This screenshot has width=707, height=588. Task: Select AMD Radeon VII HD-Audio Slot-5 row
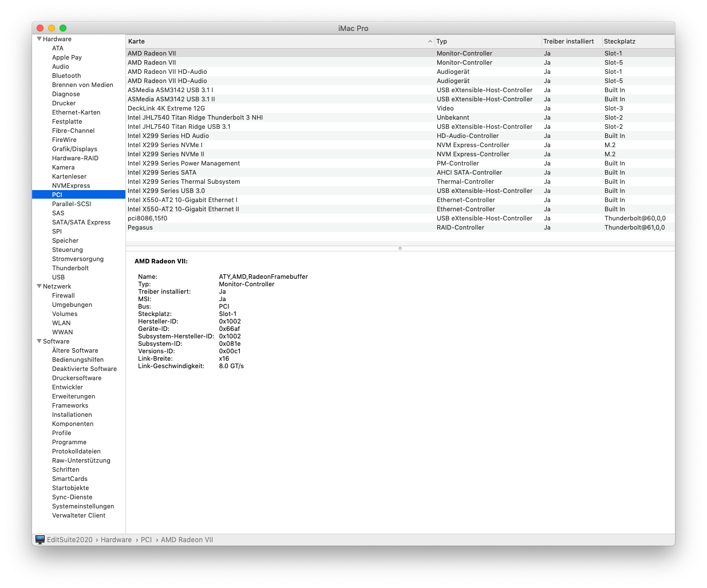[x=400, y=81]
